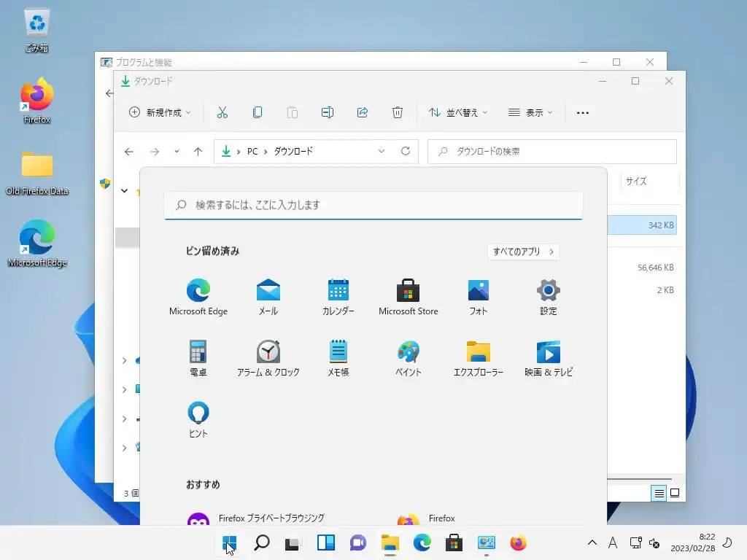Click the Rename icon in Explorer toolbar
The width and height of the screenshot is (747, 560).
pos(328,112)
